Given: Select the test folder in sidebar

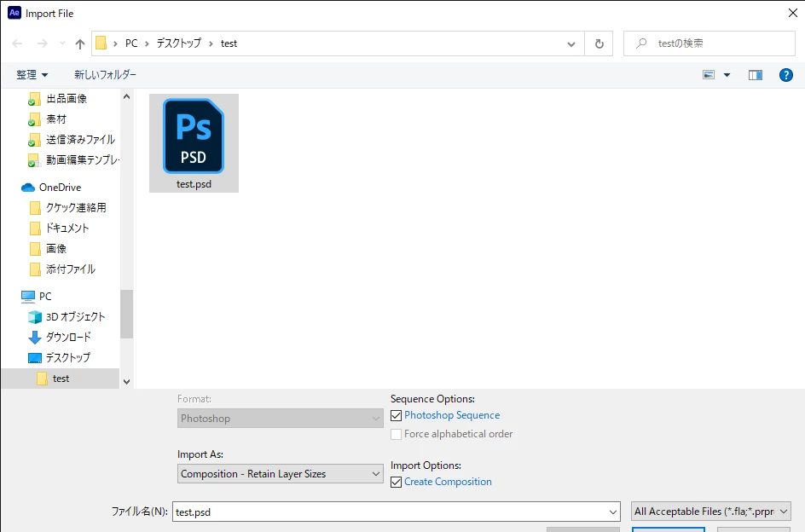Looking at the screenshot, I should tap(61, 379).
